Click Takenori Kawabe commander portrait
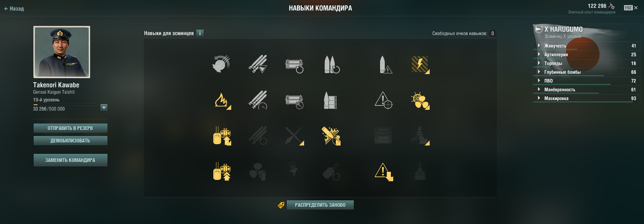Viewport: 644px width, 224px height. tap(62, 52)
